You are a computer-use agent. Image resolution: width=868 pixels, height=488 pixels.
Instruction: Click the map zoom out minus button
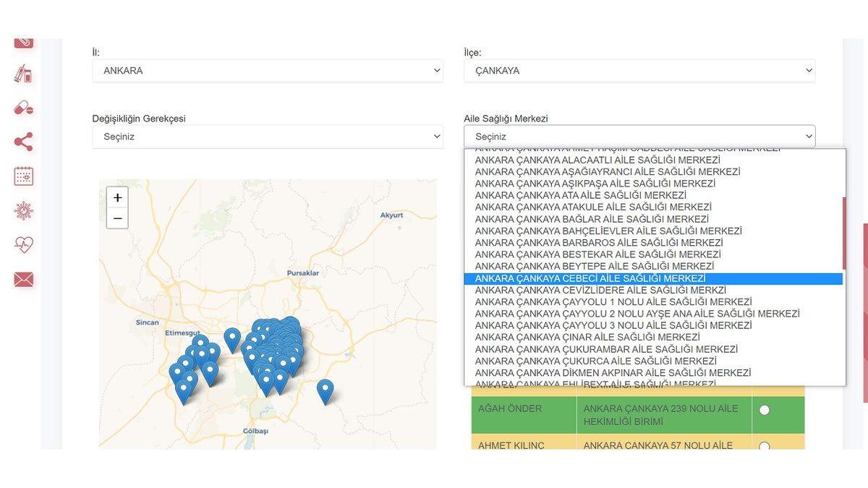coord(117,218)
